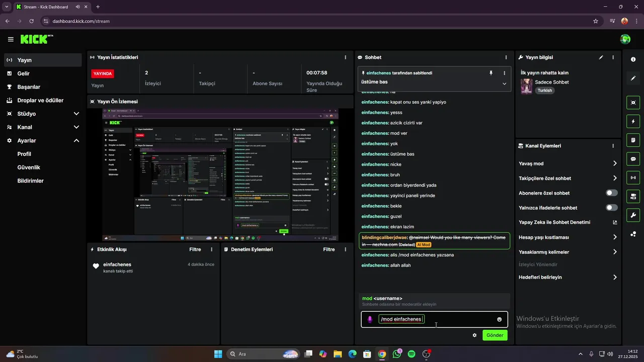The image size is (644, 362).
Task: Toggle the wrench widget icon in right sidebar
Action: [633, 215]
